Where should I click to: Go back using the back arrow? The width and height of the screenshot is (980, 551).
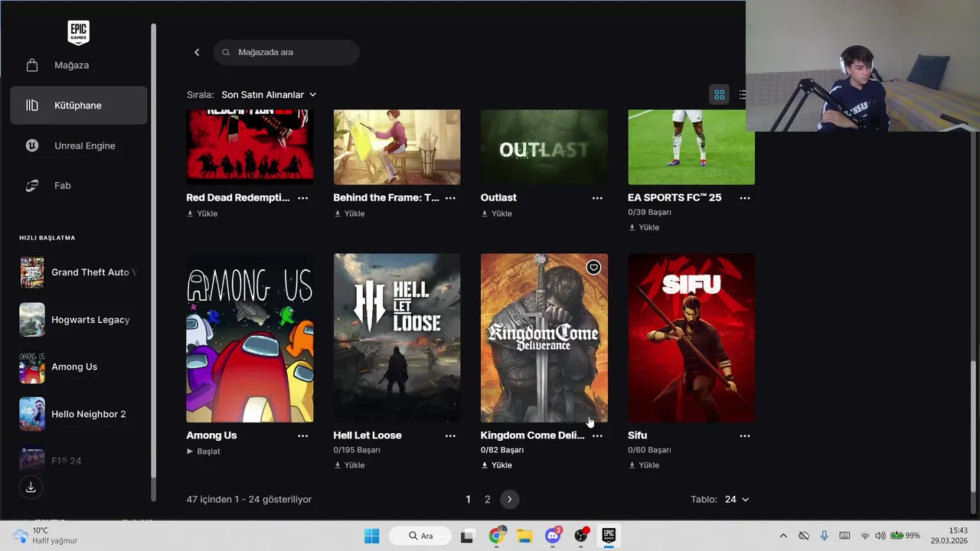coord(197,52)
